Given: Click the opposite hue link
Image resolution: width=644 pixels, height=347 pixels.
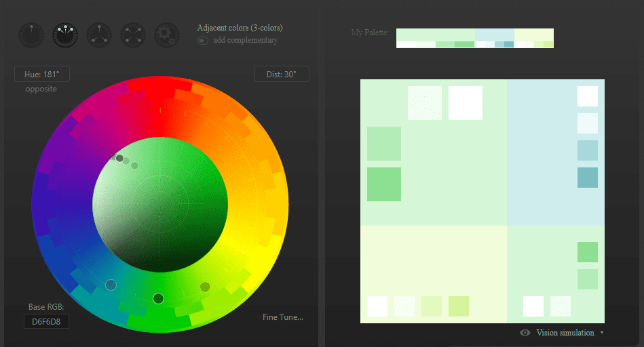Looking at the screenshot, I should point(41,89).
